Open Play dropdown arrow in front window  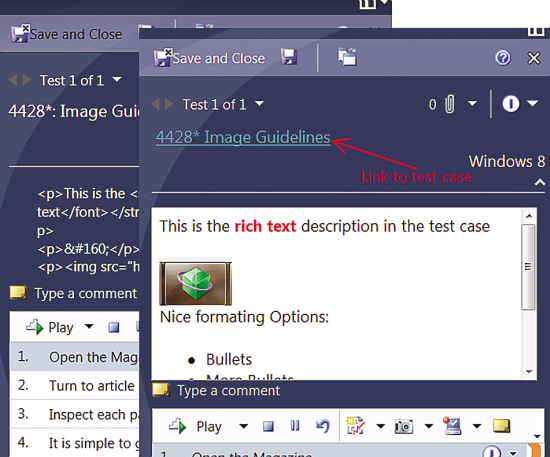(x=243, y=426)
